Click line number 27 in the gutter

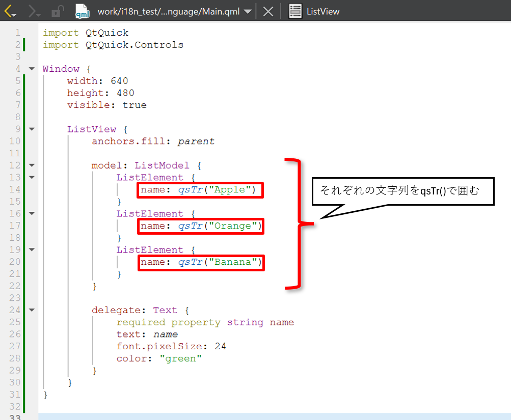click(15, 347)
